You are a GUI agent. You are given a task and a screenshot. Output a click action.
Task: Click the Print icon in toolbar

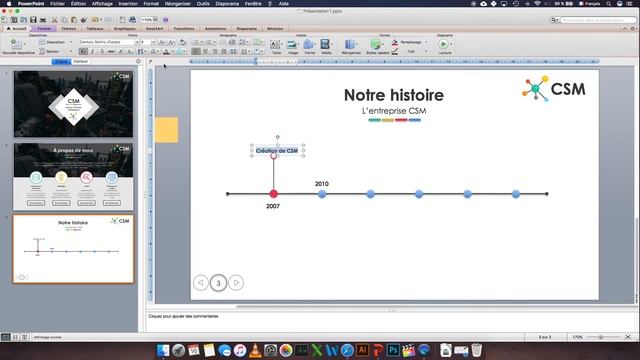click(x=43, y=20)
